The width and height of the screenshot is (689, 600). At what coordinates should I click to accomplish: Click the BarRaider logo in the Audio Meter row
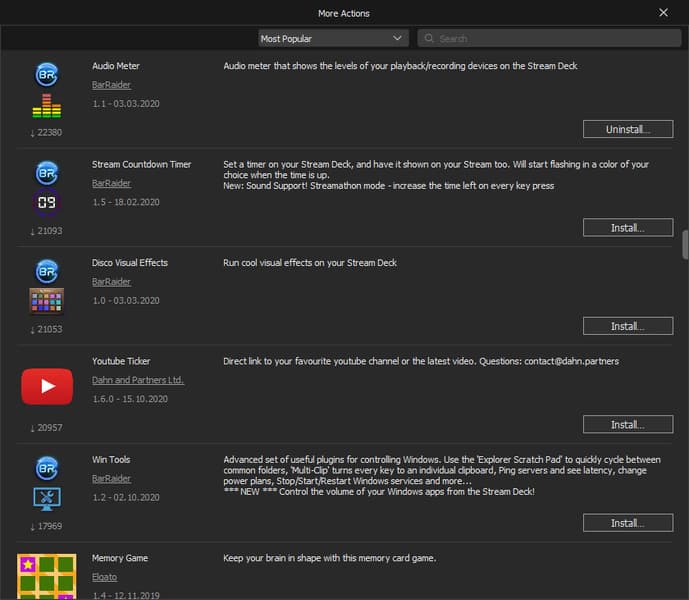tap(47, 74)
